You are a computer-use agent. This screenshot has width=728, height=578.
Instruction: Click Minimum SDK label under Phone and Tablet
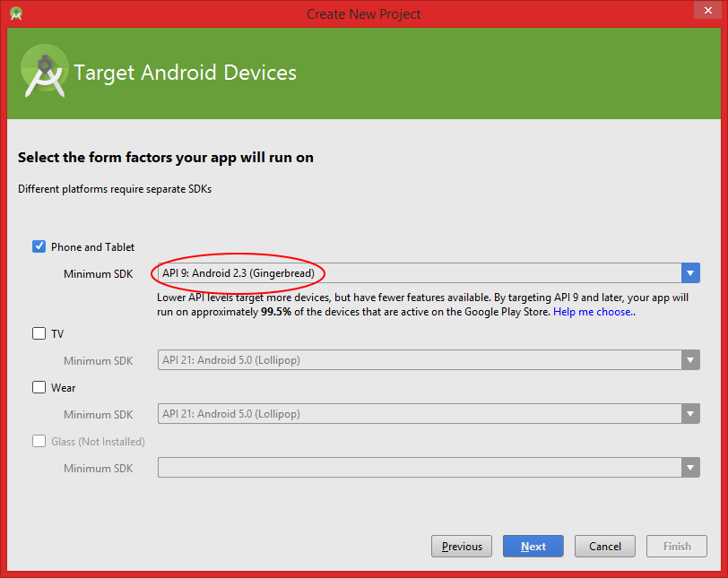(98, 273)
